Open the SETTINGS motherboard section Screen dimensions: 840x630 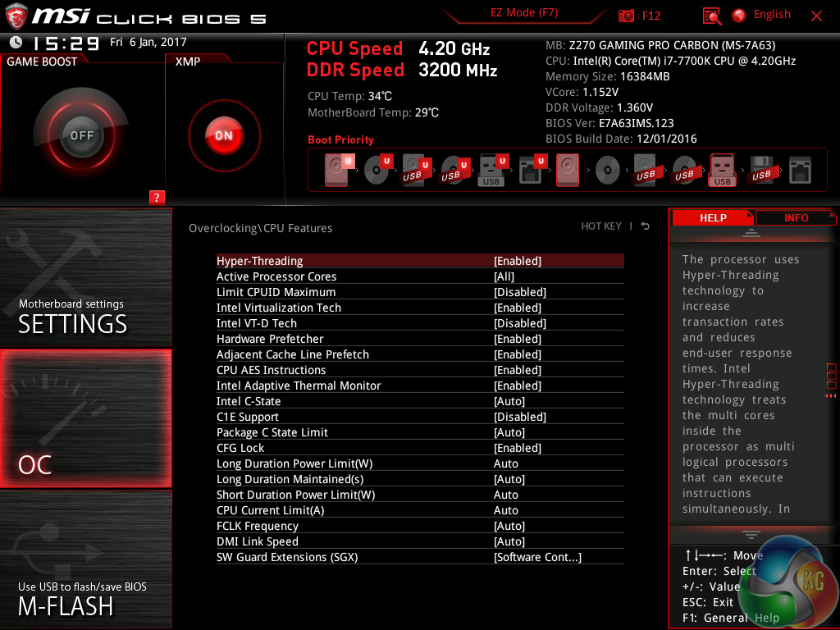click(85, 277)
